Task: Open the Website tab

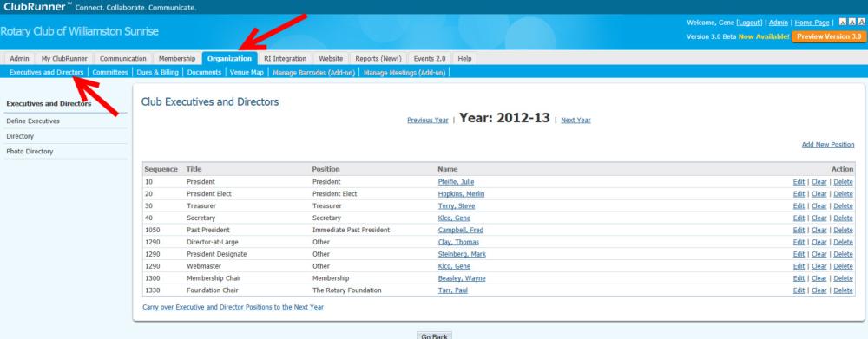Action: [331, 59]
